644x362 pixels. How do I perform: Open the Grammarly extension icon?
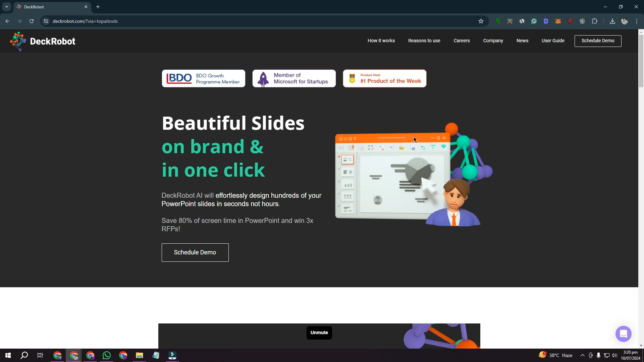(534, 21)
